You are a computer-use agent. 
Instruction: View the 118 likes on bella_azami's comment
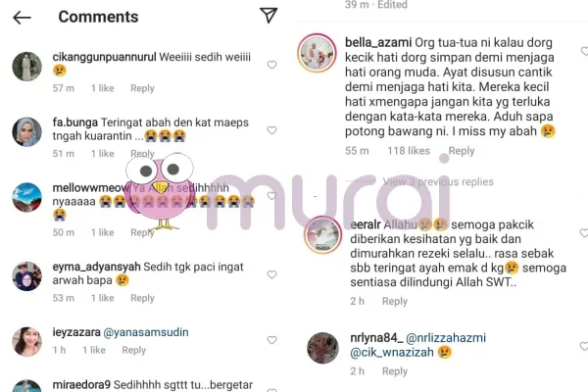click(409, 151)
